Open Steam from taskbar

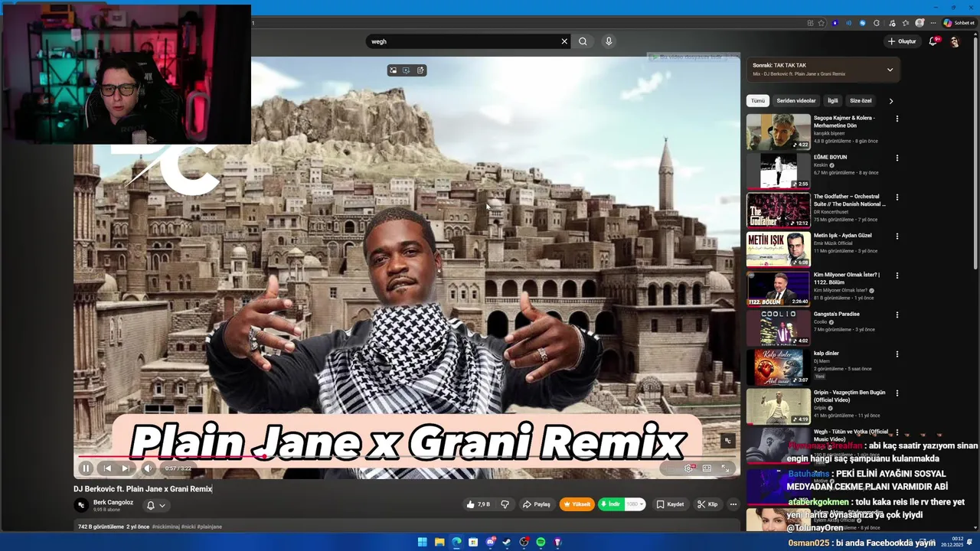pos(507,542)
